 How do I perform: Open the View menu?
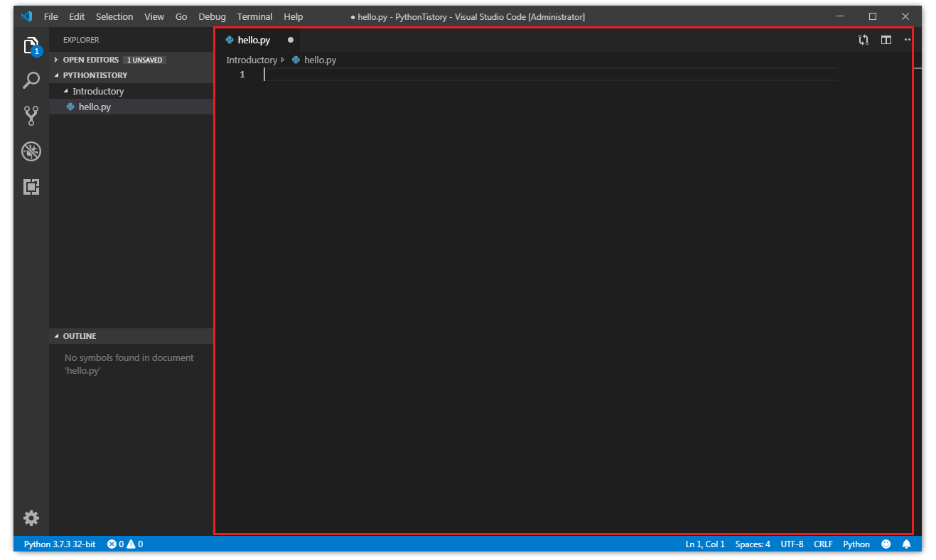click(x=154, y=16)
